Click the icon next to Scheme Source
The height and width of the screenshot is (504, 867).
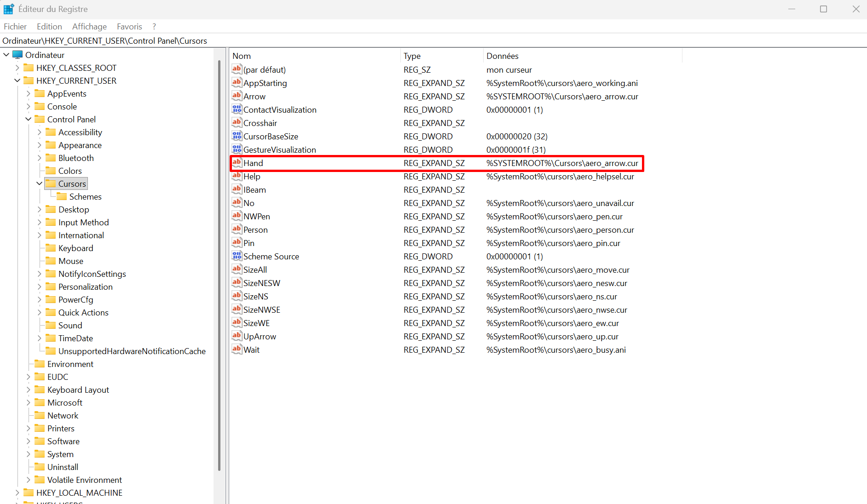(x=237, y=256)
